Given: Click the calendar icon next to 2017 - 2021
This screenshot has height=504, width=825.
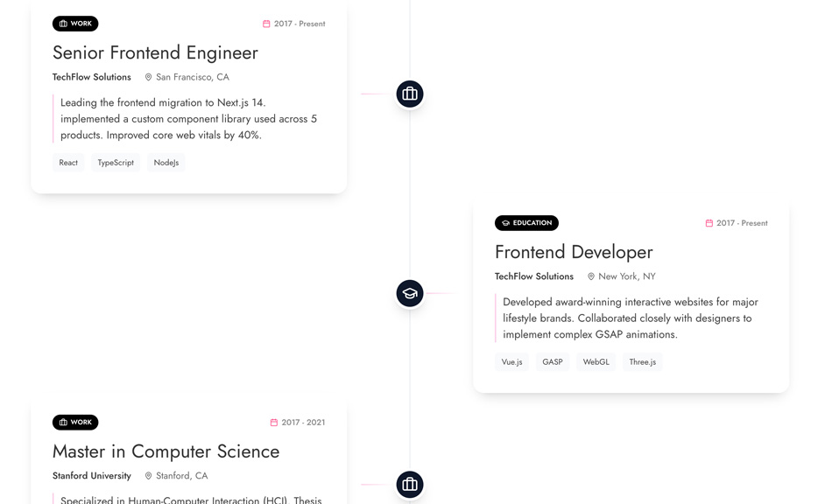Looking at the screenshot, I should pos(274,423).
